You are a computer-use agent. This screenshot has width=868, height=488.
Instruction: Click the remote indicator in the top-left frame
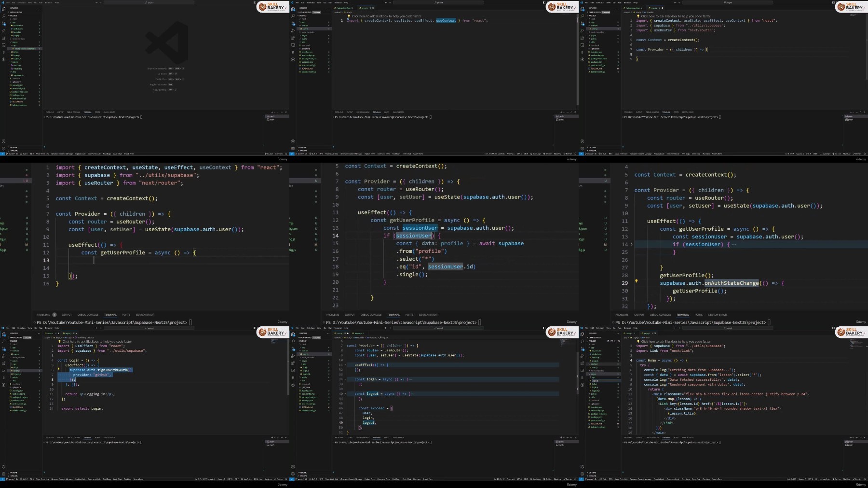pyautogui.click(x=1, y=153)
